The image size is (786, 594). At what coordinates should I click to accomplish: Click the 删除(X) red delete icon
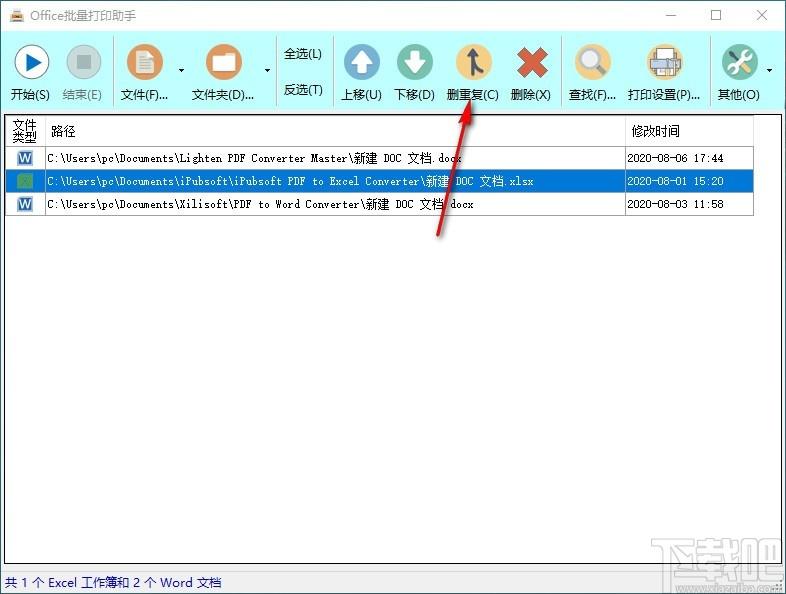531,62
